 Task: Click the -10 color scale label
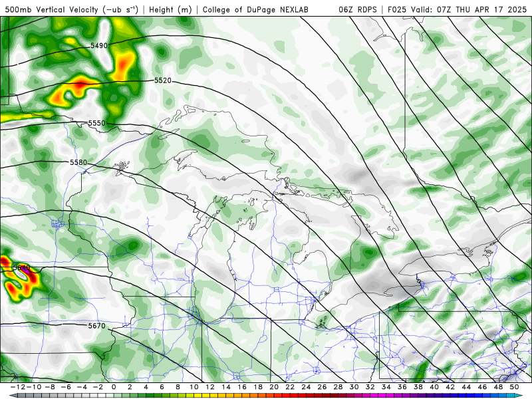(x=33, y=387)
